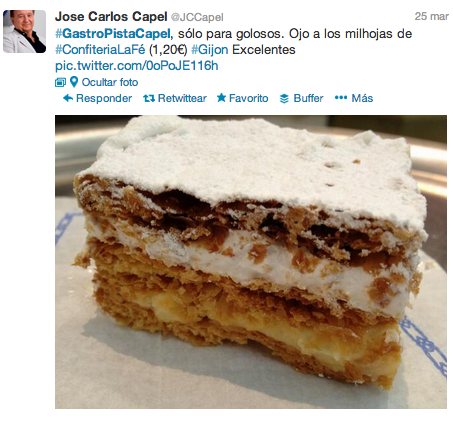Hide the photo via Ocultar foto
The width and height of the screenshot is (453, 421).
[110, 82]
